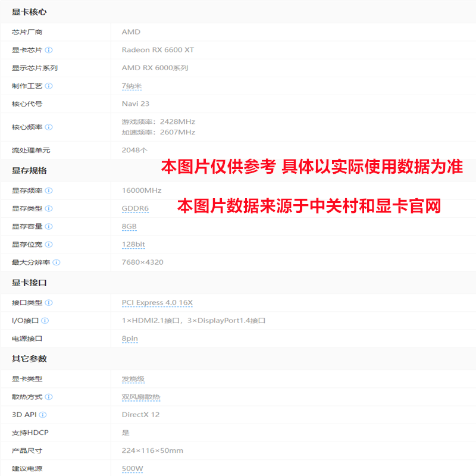
Task: Click info icon next to 显存位宽
Action: coord(49,245)
